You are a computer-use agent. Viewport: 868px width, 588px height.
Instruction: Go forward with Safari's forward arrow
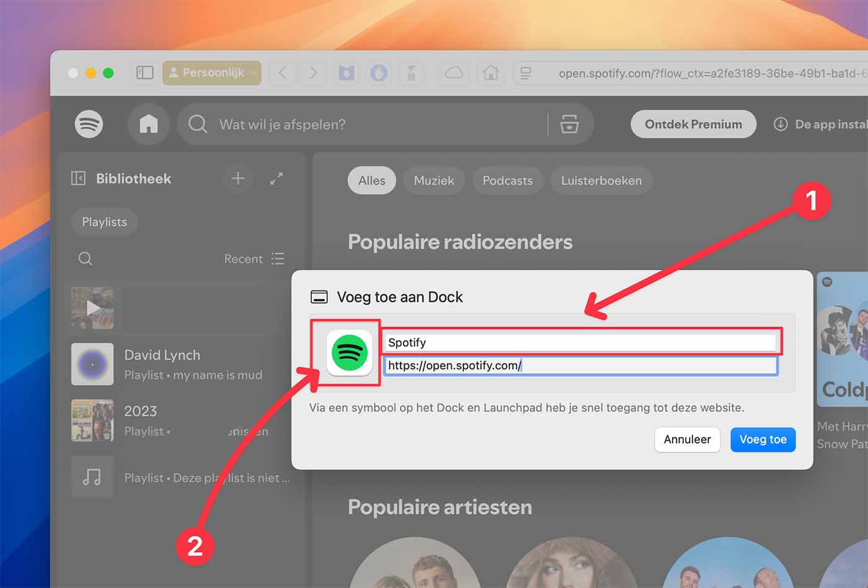coord(313,73)
